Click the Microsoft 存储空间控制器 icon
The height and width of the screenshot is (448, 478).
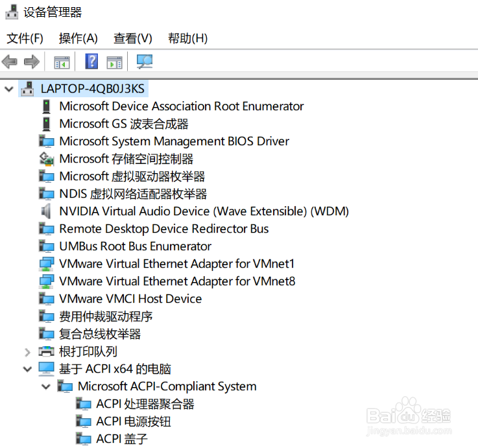[47, 159]
